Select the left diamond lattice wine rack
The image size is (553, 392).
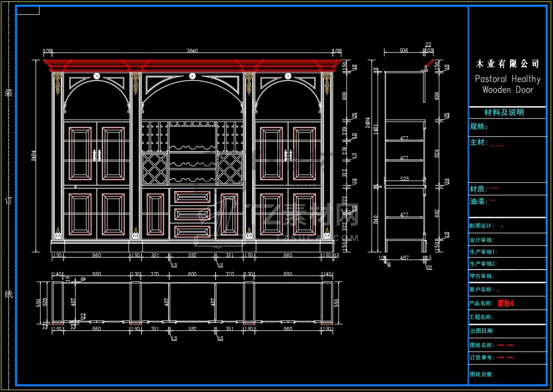coord(155,169)
